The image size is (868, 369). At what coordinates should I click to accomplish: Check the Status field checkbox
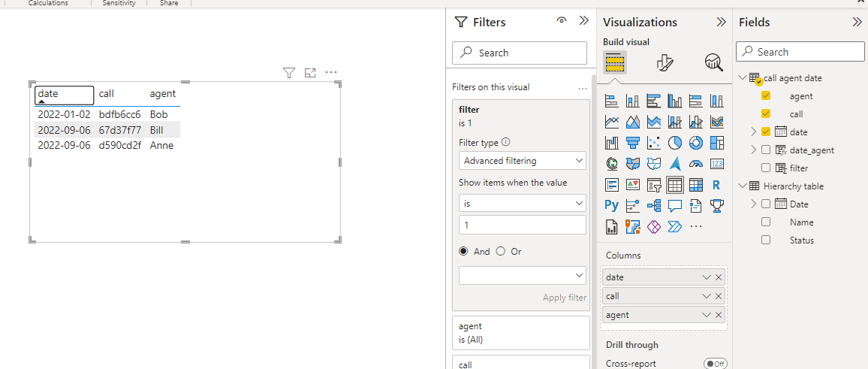coord(766,240)
